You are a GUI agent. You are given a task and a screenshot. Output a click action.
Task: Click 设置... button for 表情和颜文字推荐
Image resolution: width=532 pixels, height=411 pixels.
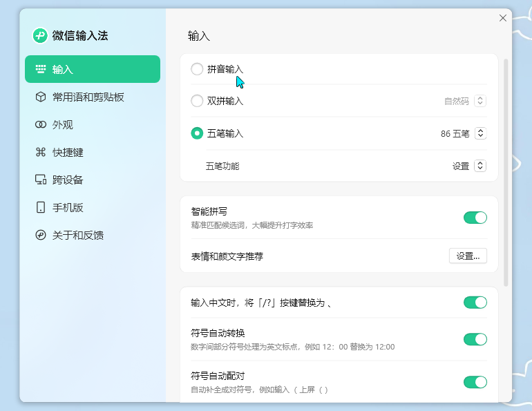tap(468, 256)
